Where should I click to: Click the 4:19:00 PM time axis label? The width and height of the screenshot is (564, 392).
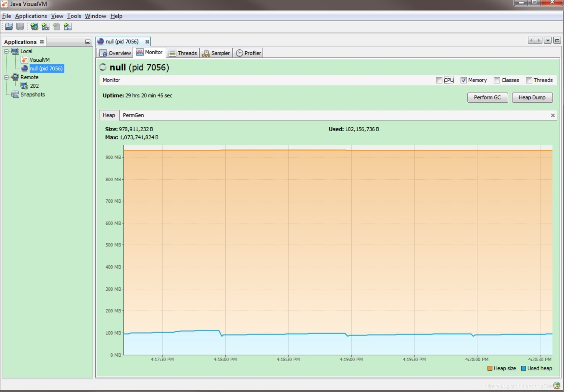coord(351,360)
